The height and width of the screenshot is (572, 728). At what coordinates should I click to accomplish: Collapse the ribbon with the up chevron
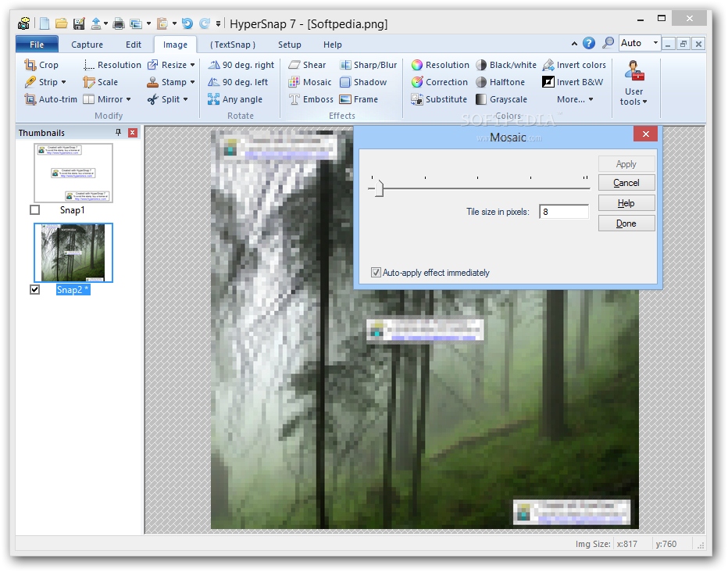click(x=574, y=44)
